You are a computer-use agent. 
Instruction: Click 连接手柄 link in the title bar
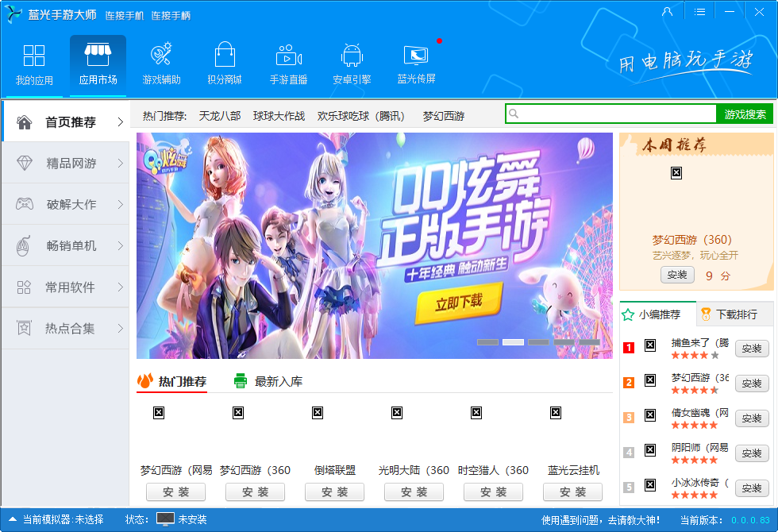pyautogui.click(x=171, y=16)
